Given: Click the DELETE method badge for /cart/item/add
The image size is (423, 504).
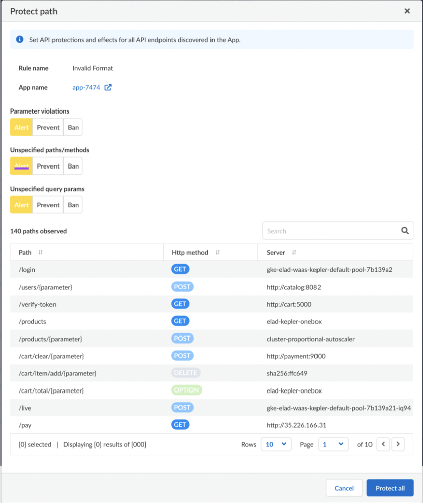Looking at the screenshot, I should 185,373.
